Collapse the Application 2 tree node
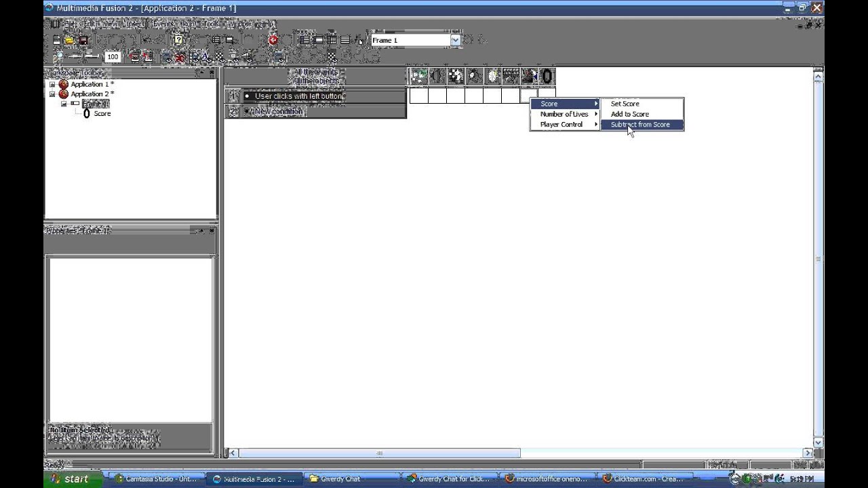The height and width of the screenshot is (488, 868). pyautogui.click(x=52, y=94)
